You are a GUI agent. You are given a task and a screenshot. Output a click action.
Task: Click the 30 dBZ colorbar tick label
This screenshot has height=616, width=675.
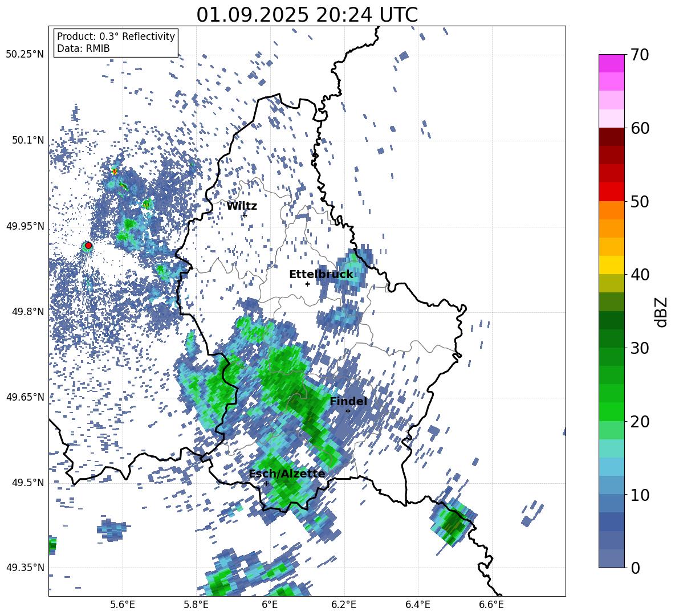pos(639,348)
